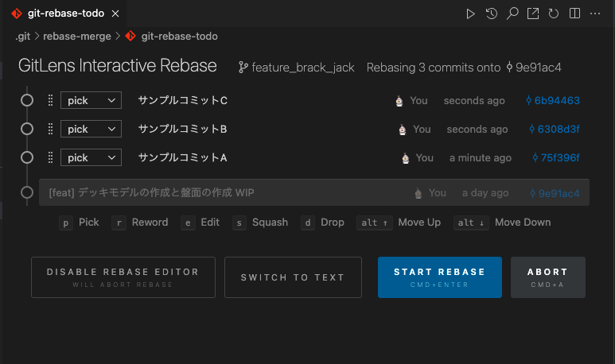615x364 pixels.
Task: Click the graph node circle for サンプルコミットA
Action: pos(27,157)
